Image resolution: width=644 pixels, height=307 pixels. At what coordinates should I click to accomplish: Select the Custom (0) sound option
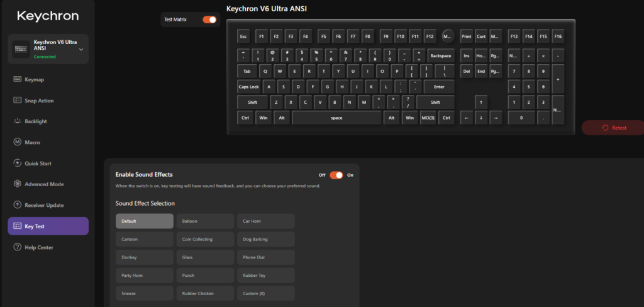pos(266,293)
